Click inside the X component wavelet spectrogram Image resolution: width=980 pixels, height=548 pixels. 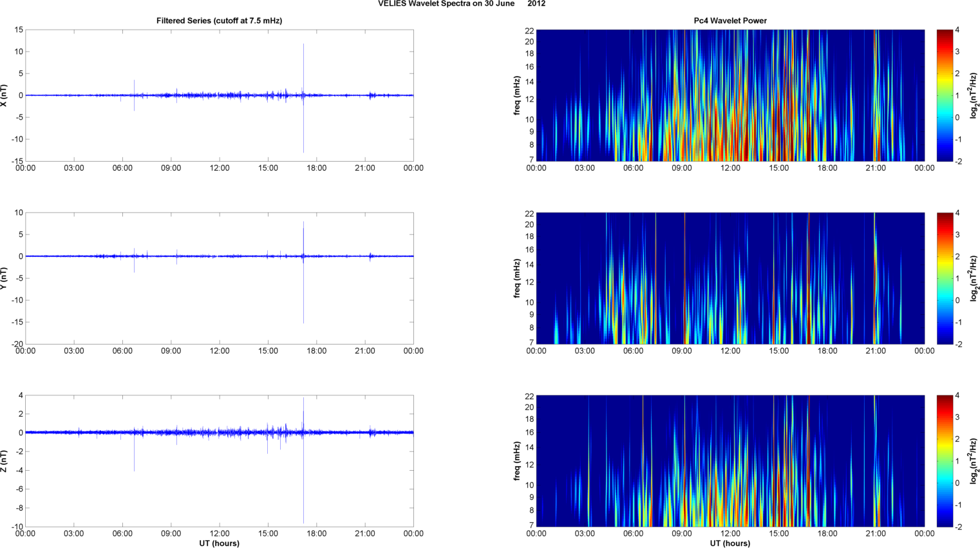click(730, 95)
